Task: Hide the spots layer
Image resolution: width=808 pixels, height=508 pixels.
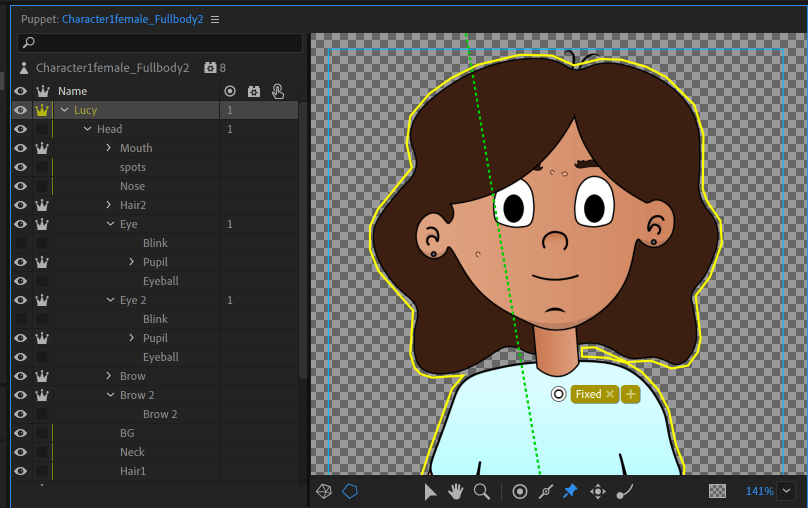Action: tap(21, 167)
